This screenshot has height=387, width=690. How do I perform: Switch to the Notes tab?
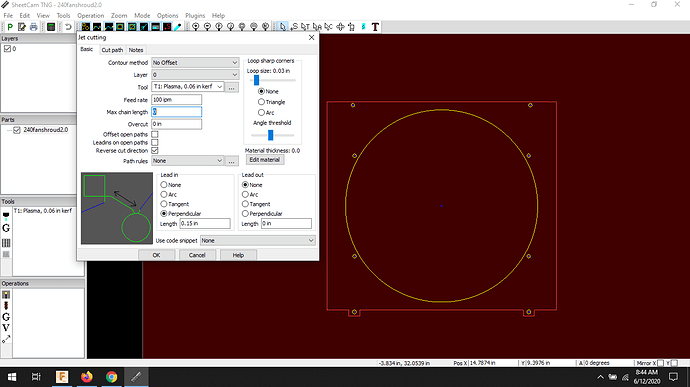pyautogui.click(x=136, y=50)
